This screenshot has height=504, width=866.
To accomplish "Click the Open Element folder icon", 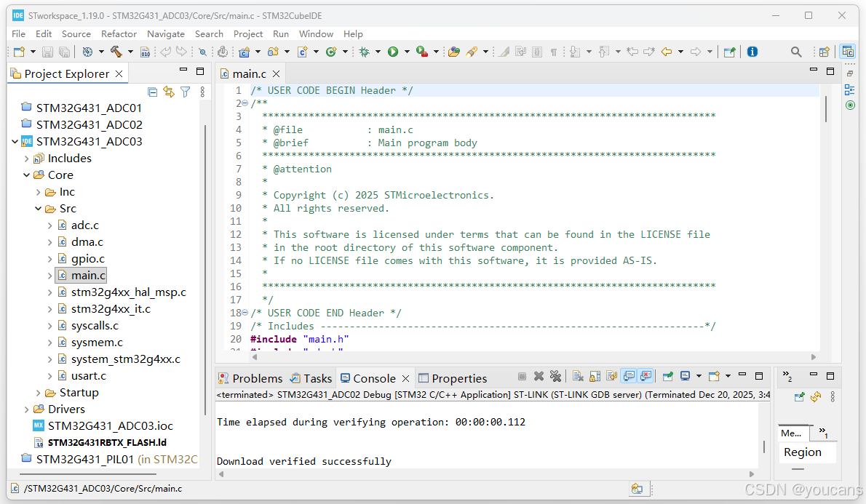I will point(454,52).
